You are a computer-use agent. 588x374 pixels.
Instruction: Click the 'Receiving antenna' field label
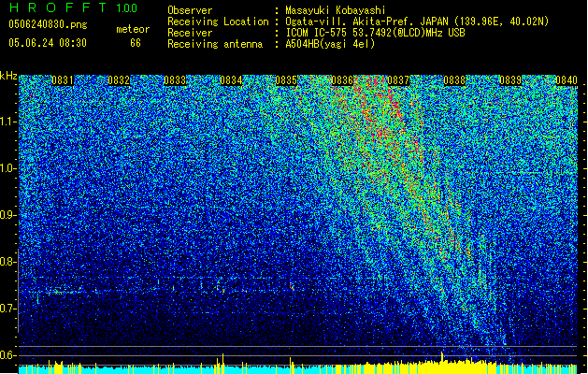(215, 44)
